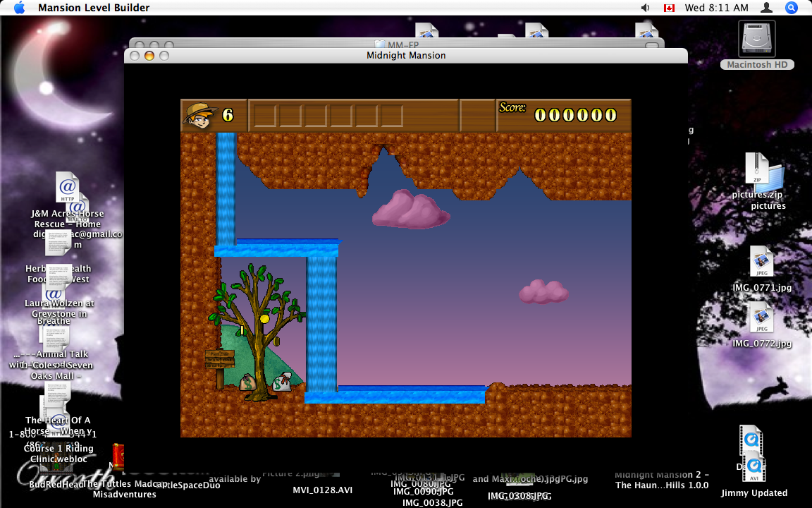Open Spotlight search magnifier icon
This screenshot has height=508, width=812.
[x=792, y=8]
